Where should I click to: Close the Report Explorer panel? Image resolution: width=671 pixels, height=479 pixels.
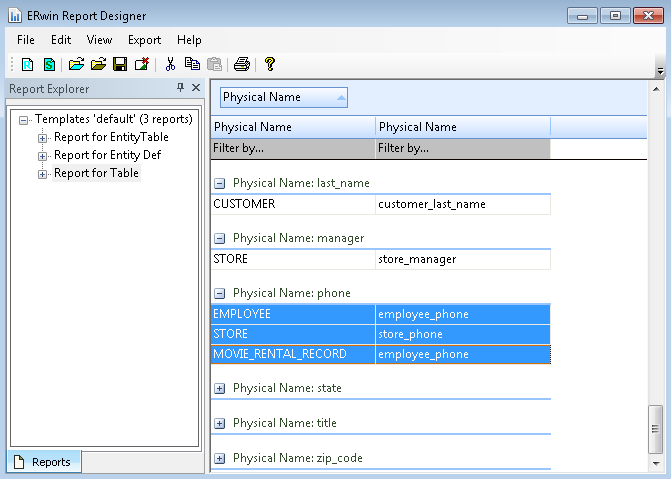click(x=196, y=89)
